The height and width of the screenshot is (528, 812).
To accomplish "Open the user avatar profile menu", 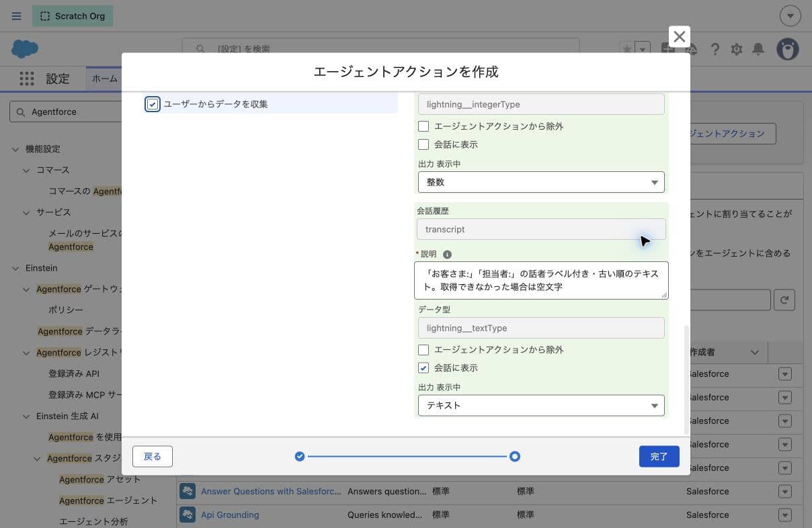I will pyautogui.click(x=788, y=49).
